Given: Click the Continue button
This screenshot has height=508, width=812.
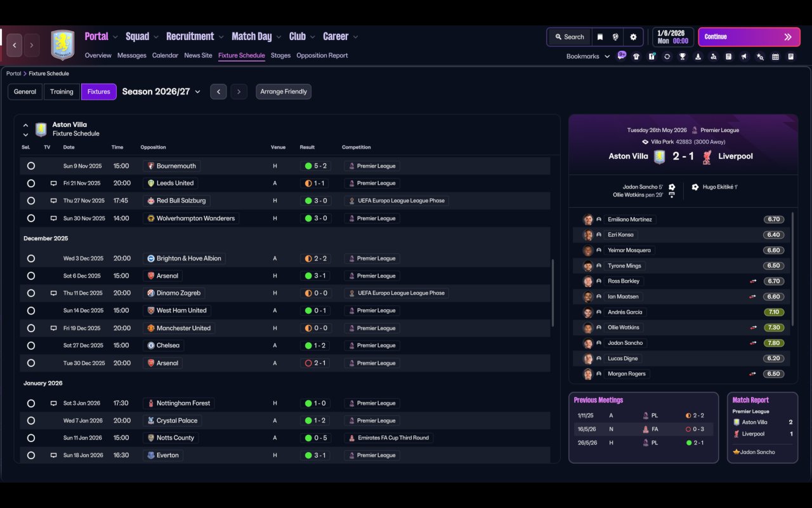Looking at the screenshot, I should click(x=748, y=37).
